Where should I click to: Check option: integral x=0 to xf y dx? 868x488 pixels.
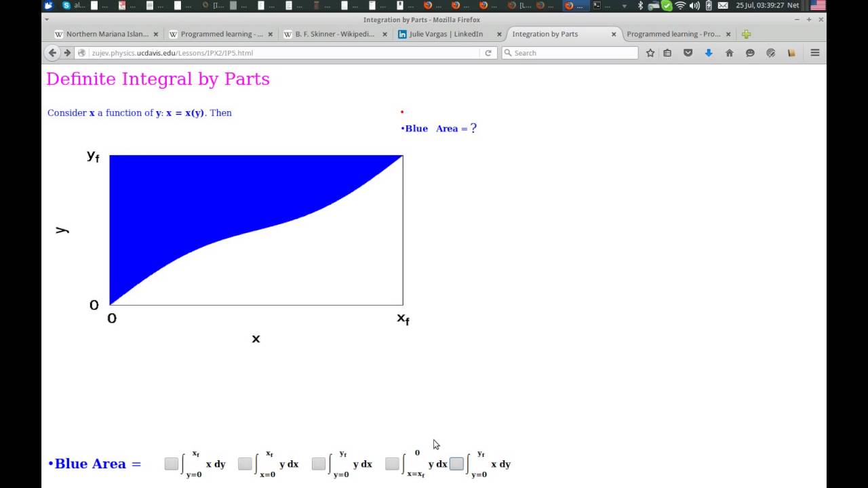[245, 464]
